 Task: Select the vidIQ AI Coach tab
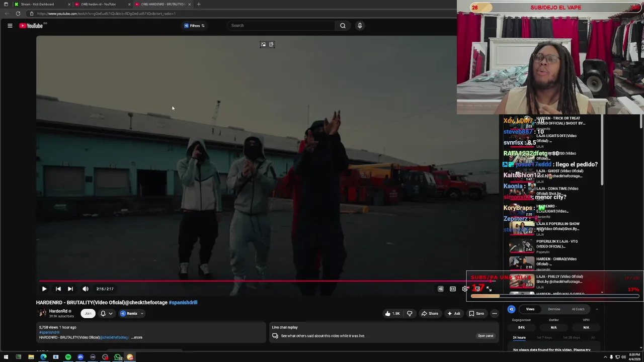578,309
